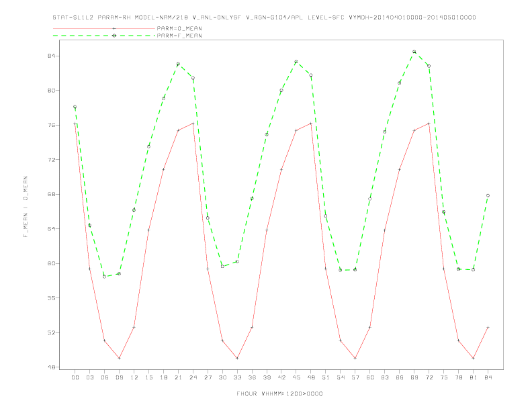Click x-axis tick label 78
Screen dimensions: 532x411
(459, 377)
